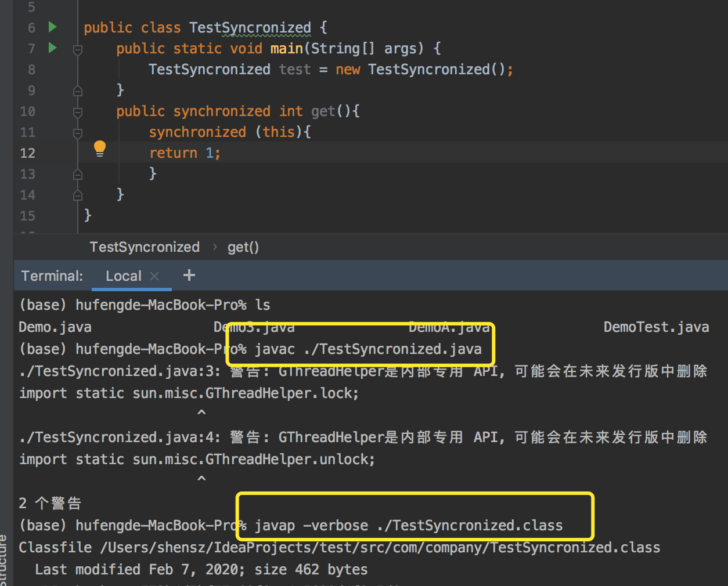
Task: Click line number 8 in the gutter
Action: coord(31,70)
